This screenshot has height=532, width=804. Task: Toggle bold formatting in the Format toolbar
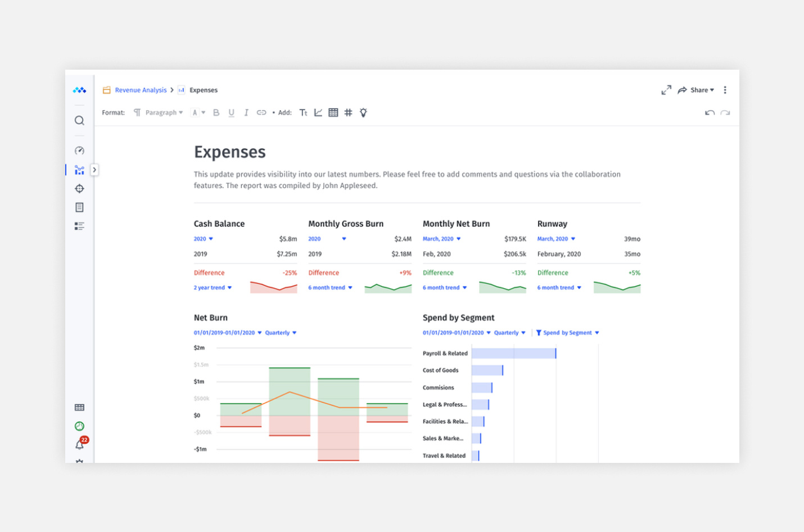click(x=216, y=112)
